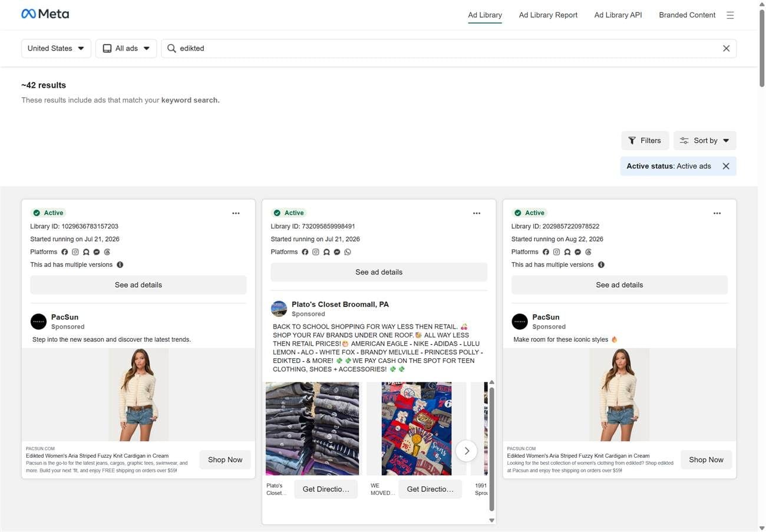Clear the edikted search text
This screenshot has width=766, height=532.
coord(726,48)
